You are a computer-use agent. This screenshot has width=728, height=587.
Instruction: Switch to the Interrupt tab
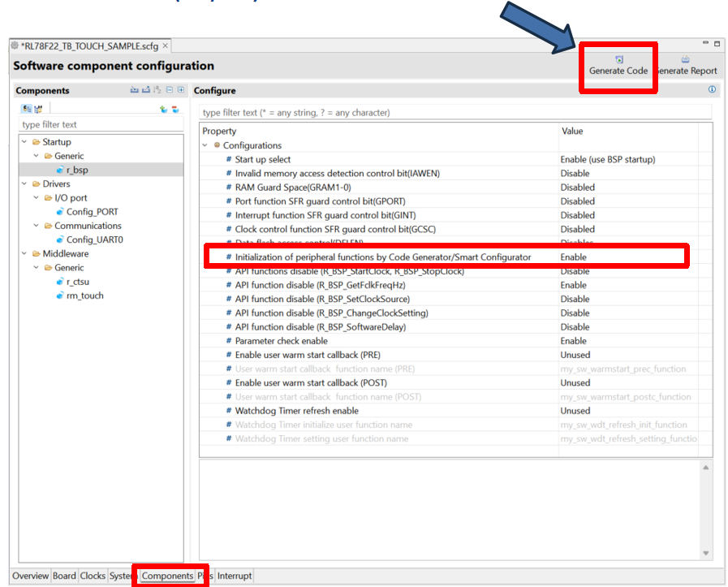pyautogui.click(x=235, y=576)
